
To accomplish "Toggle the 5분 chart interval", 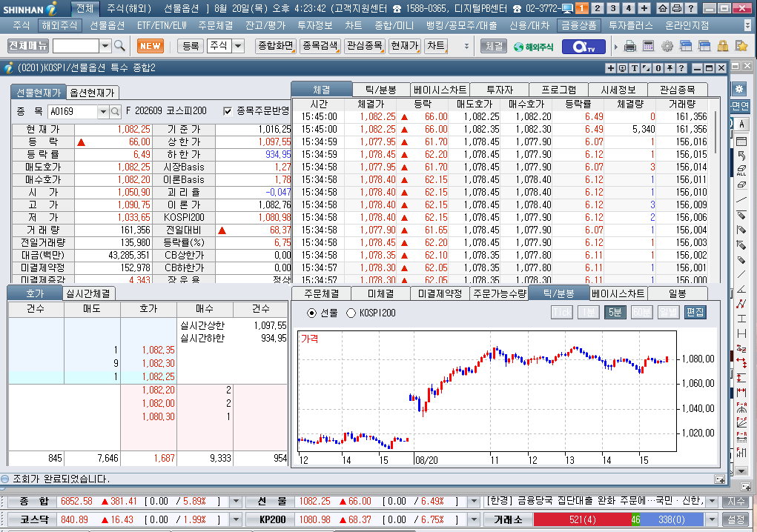I will pyautogui.click(x=615, y=313).
